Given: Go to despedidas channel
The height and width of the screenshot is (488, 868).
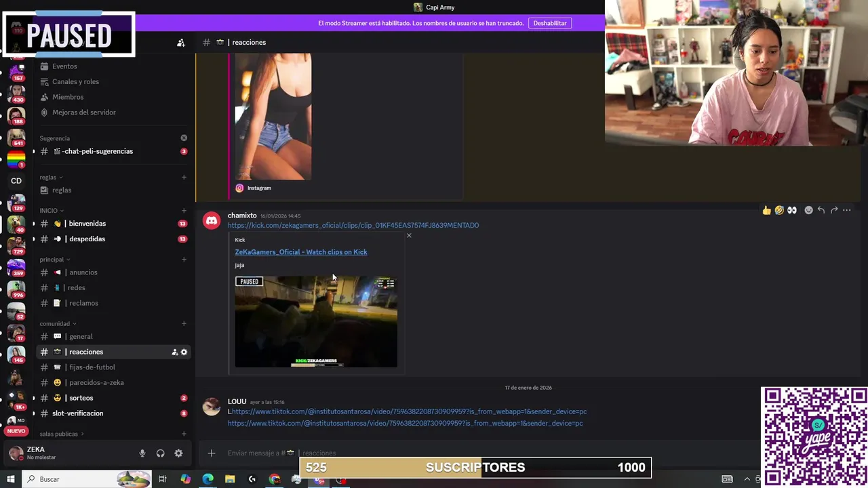Looking at the screenshot, I should coord(113,239).
